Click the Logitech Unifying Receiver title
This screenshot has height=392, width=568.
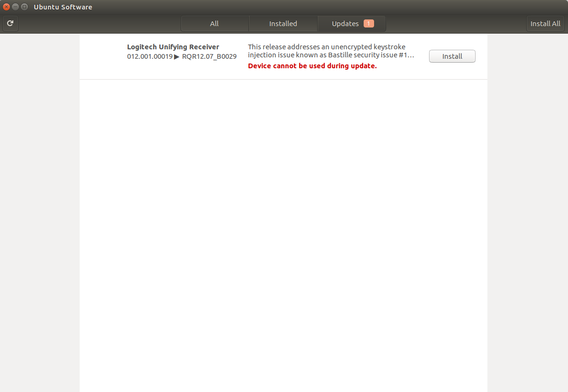pos(173,47)
